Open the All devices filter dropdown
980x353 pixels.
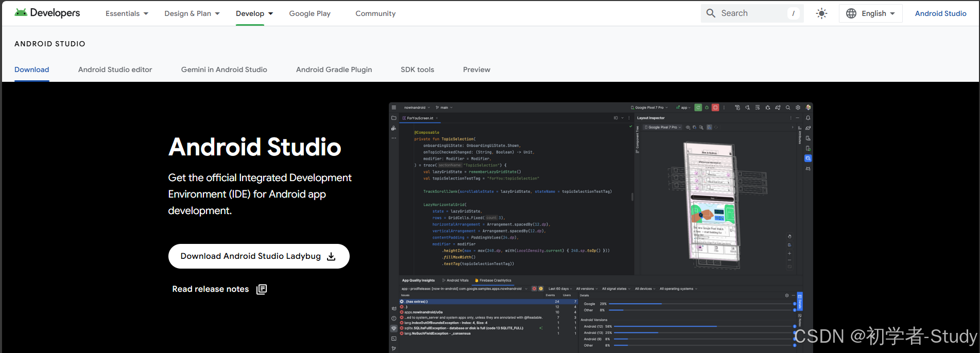click(x=645, y=289)
